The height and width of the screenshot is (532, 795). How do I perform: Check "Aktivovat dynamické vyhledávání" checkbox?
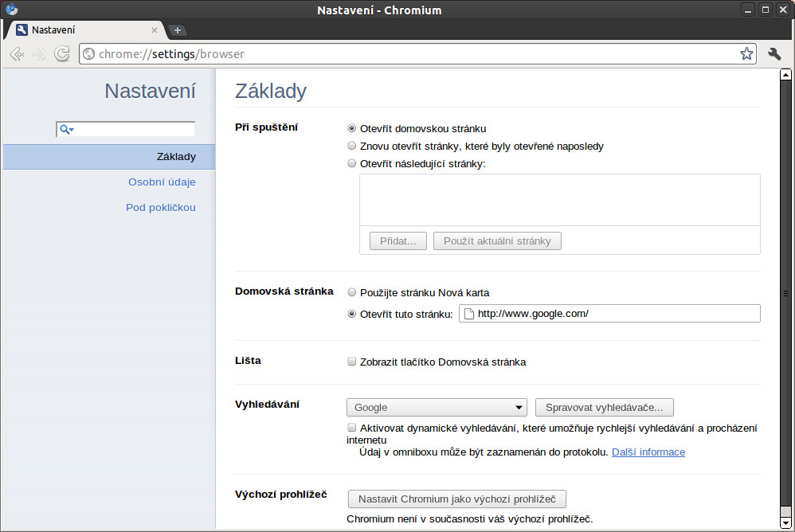[x=351, y=427]
